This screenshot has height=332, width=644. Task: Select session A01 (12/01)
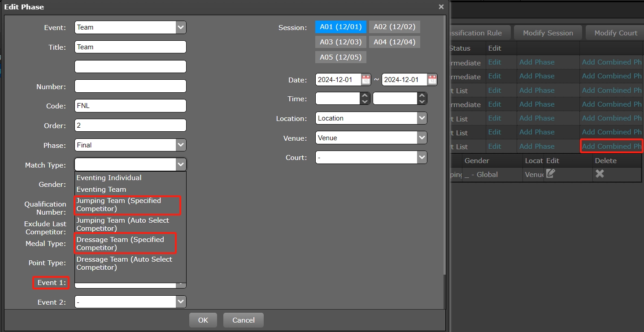tap(340, 27)
